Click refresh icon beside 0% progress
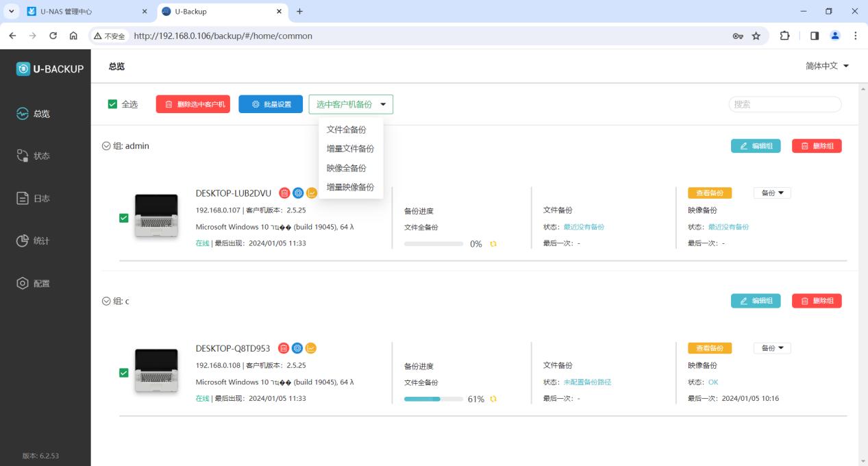 pyautogui.click(x=493, y=244)
